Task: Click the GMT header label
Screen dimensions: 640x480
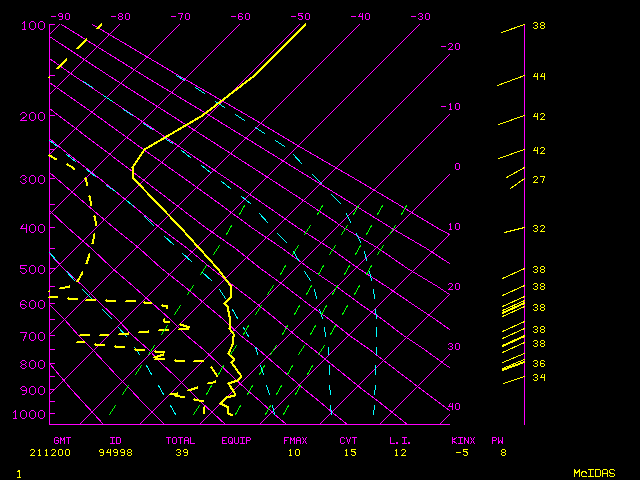Action: pyautogui.click(x=63, y=440)
